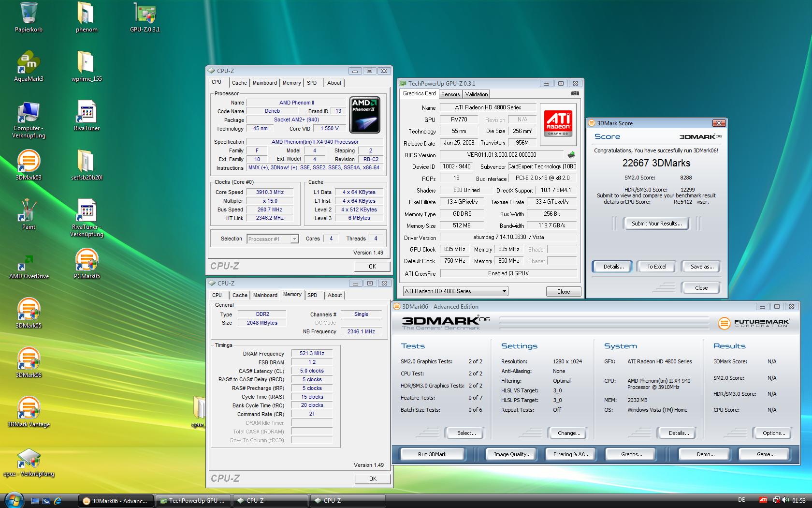The image size is (812, 508).
Task: Click Internet Explorer quick launch icon
Action: click(58, 501)
